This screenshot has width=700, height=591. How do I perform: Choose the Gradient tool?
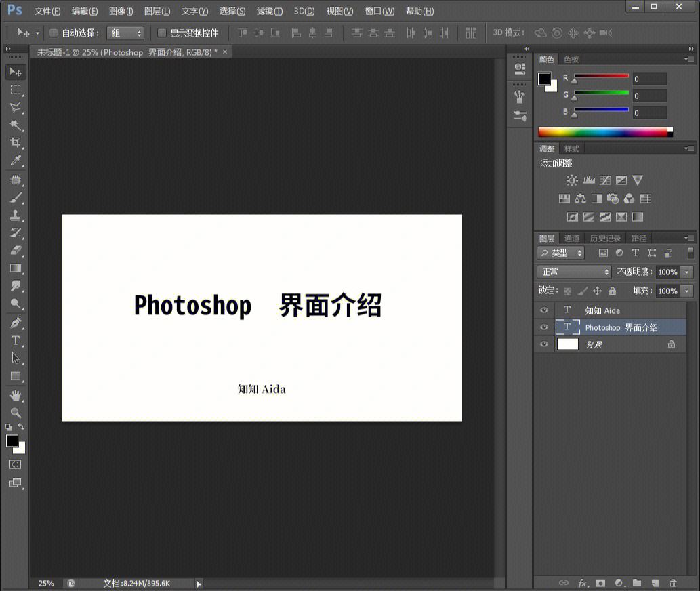(x=16, y=268)
